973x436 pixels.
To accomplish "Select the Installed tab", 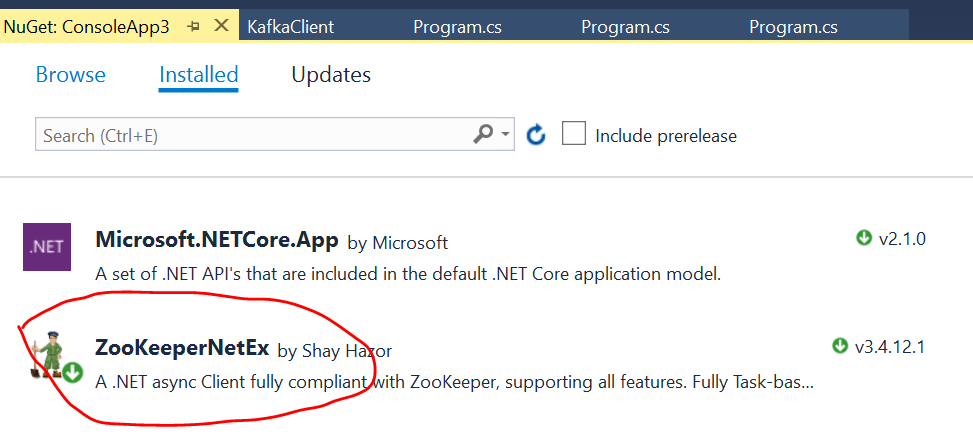I will 198,74.
